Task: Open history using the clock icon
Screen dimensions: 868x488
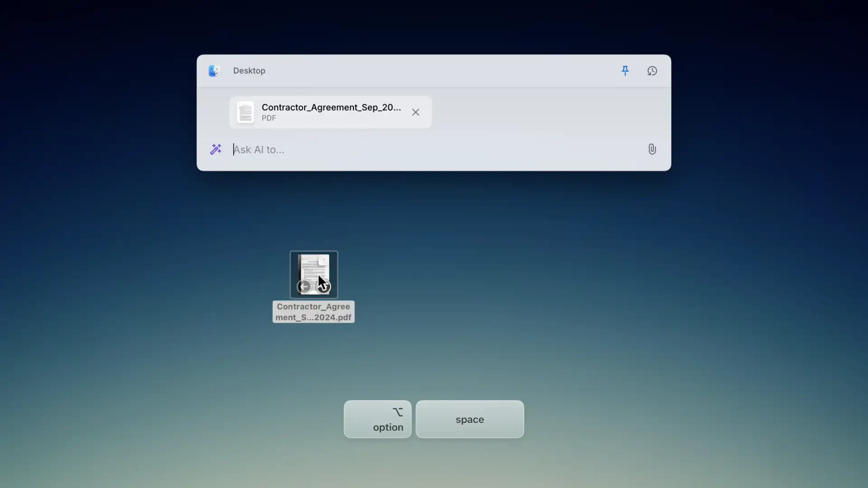Action: point(652,71)
